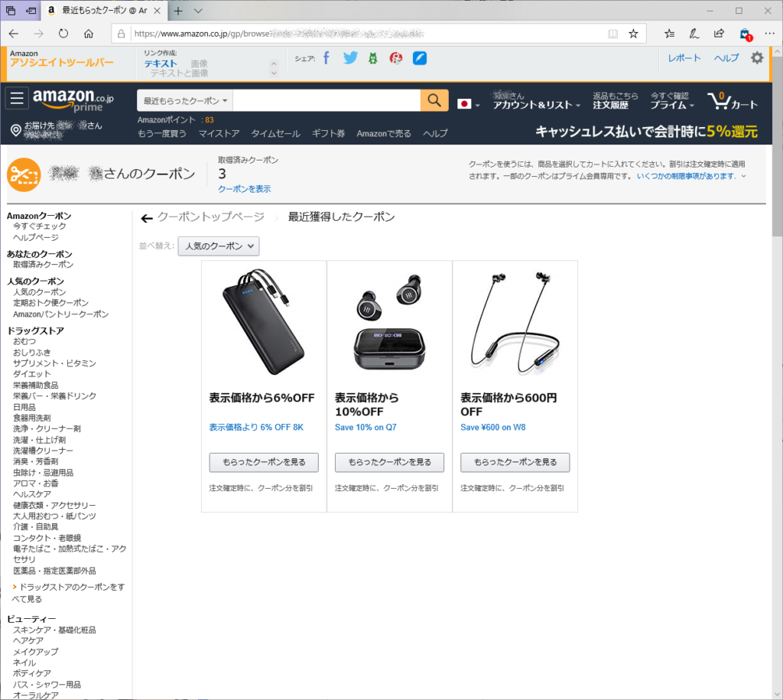Screen dimensions: 783x700
Task: Open favorites list hub icon
Action: click(x=670, y=34)
